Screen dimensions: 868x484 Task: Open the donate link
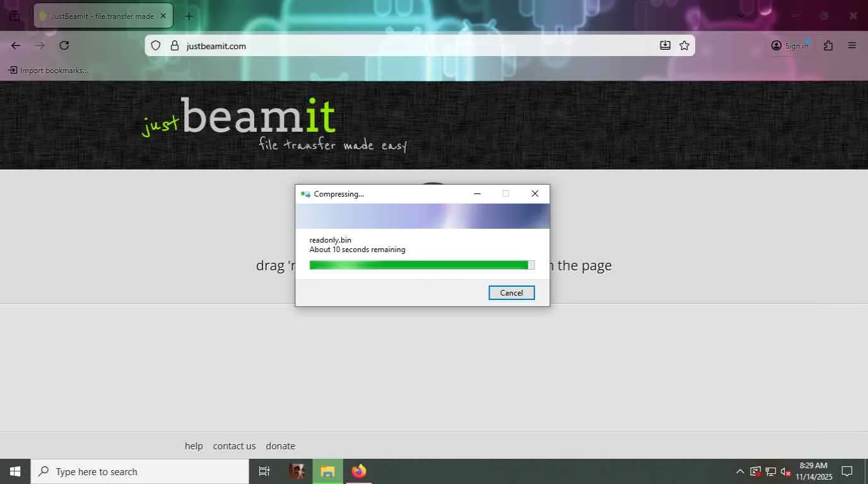pos(280,446)
